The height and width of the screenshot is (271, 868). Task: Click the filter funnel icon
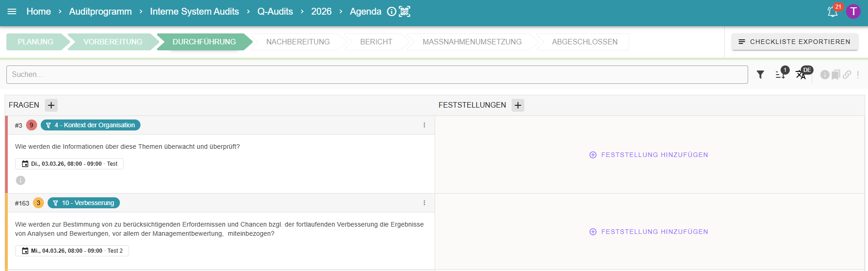tap(760, 75)
